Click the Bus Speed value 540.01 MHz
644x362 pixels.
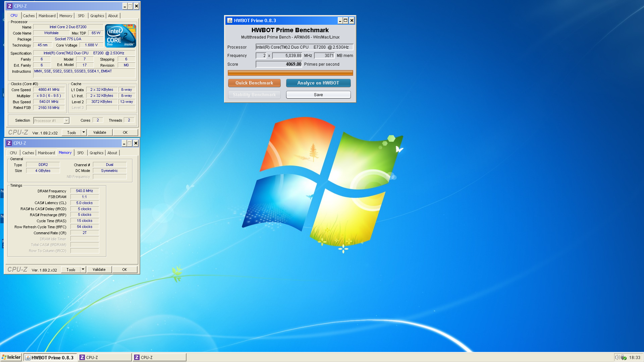49,102
